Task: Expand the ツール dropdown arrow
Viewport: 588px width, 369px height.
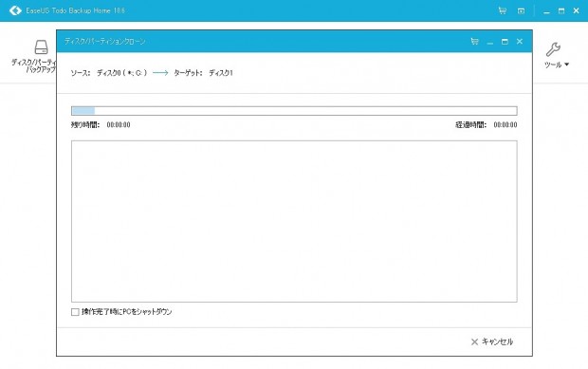Action: [566, 65]
